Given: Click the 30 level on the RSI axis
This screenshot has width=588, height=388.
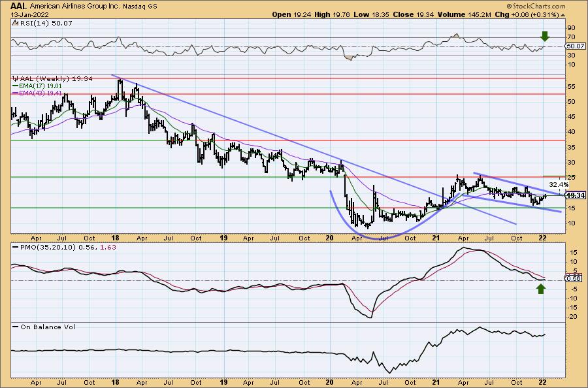Looking at the screenshot, I should pos(572,56).
